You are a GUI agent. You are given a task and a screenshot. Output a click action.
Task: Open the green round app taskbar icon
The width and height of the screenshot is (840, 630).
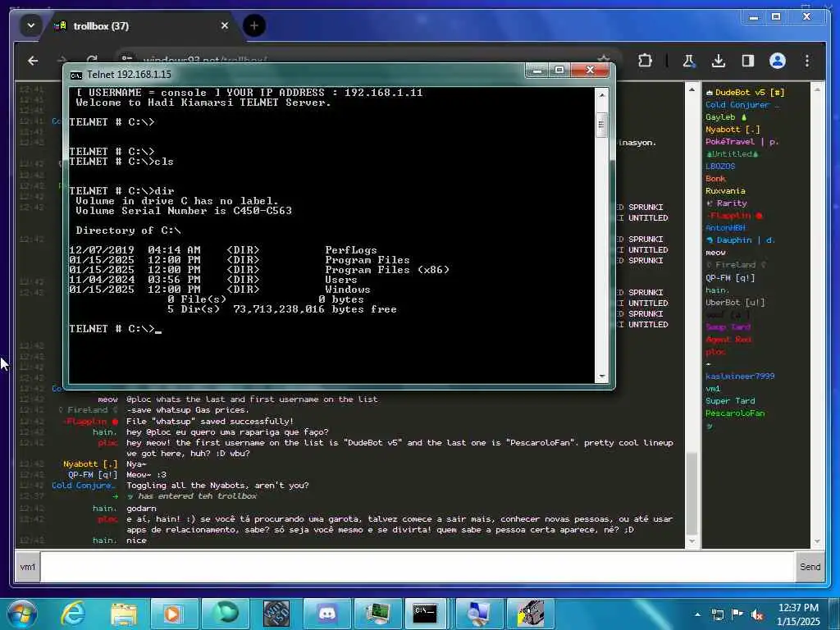tap(225, 614)
